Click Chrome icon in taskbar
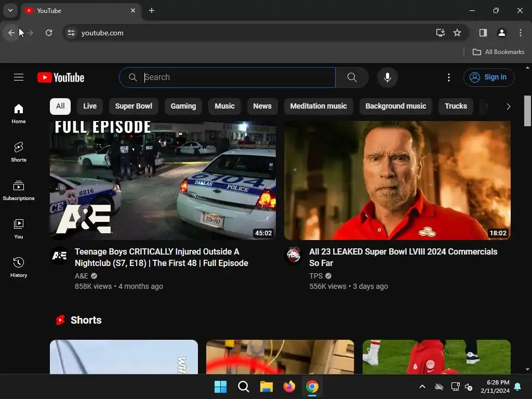The height and width of the screenshot is (399, 532). pos(312,387)
